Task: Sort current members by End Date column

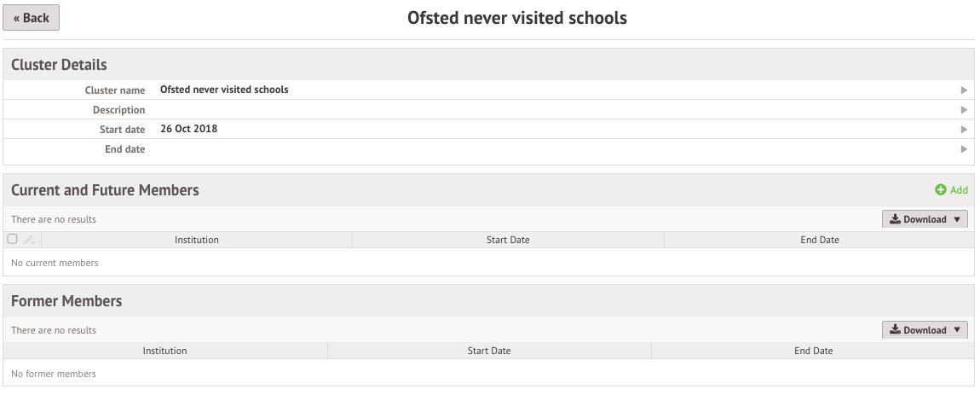Action: coord(820,240)
